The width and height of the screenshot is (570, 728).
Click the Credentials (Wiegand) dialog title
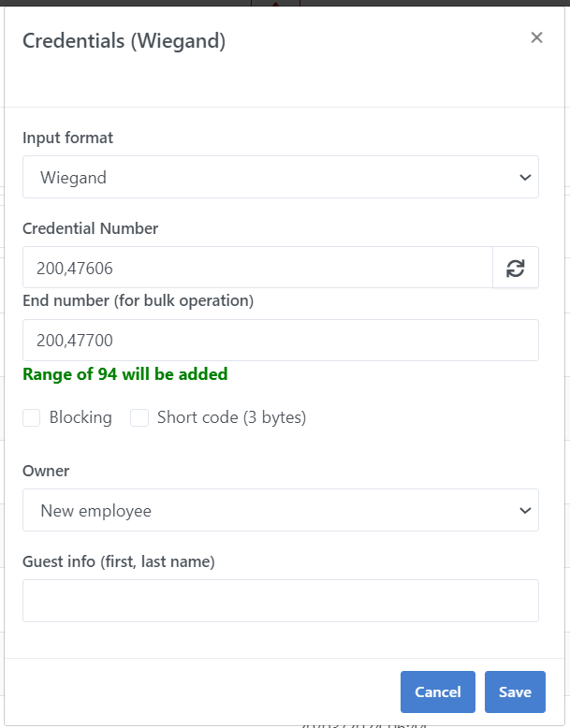(x=124, y=41)
